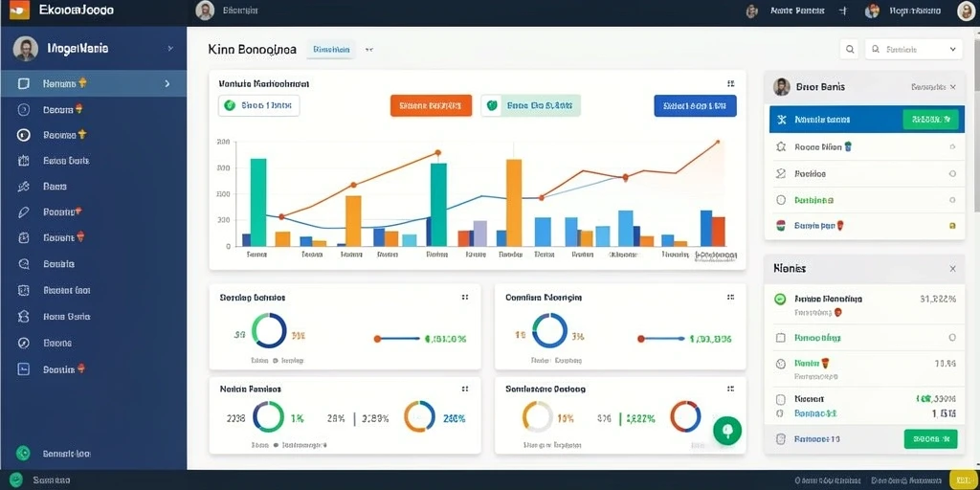
Task: Switch to the highlighted tab beside page title
Action: coord(330,50)
